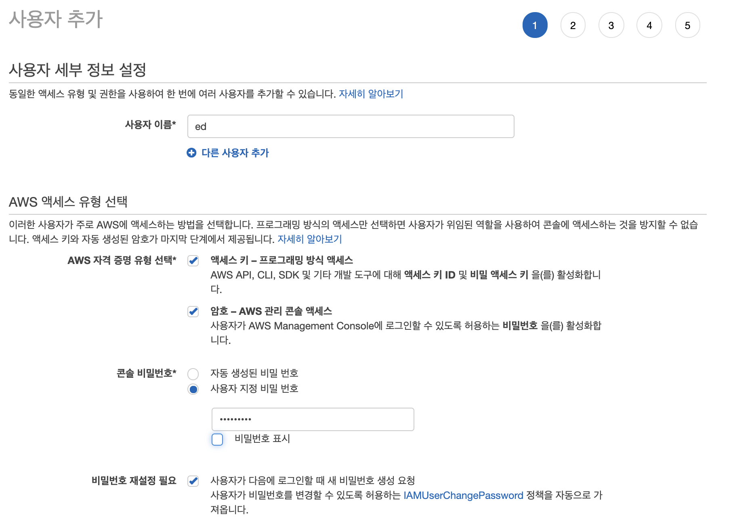Click the 비밀번호 표시 label text
This screenshot has height=532, width=756.
click(x=262, y=438)
